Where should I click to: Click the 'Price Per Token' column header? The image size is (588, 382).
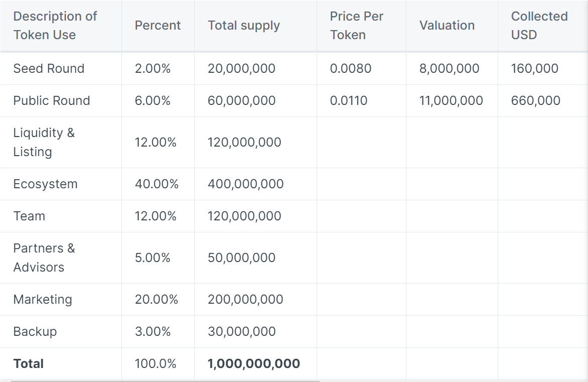[356, 26]
